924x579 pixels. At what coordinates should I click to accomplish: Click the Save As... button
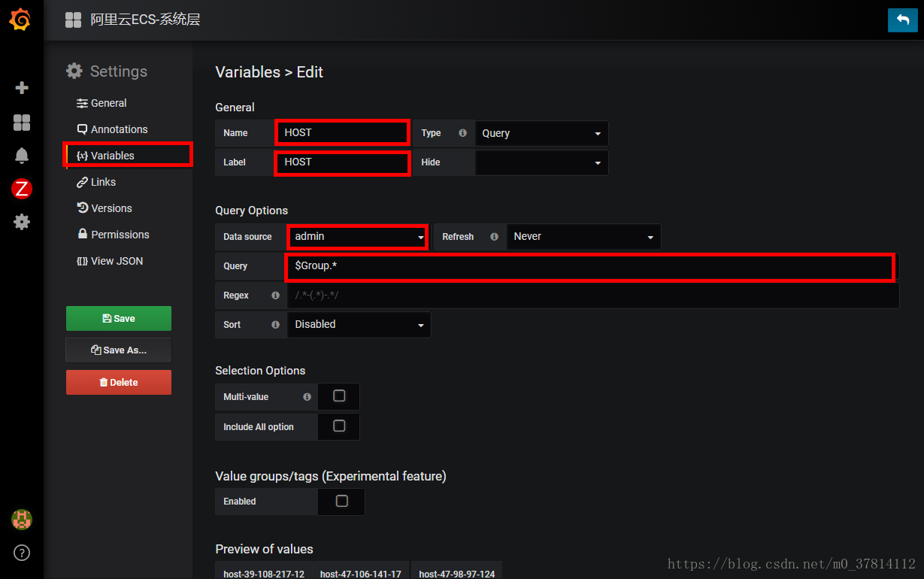tap(119, 350)
